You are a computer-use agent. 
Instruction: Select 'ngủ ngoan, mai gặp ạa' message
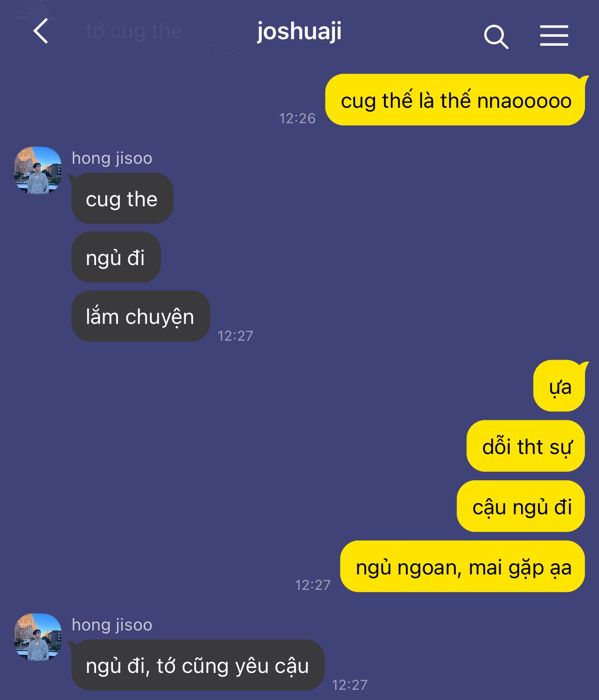point(462,567)
